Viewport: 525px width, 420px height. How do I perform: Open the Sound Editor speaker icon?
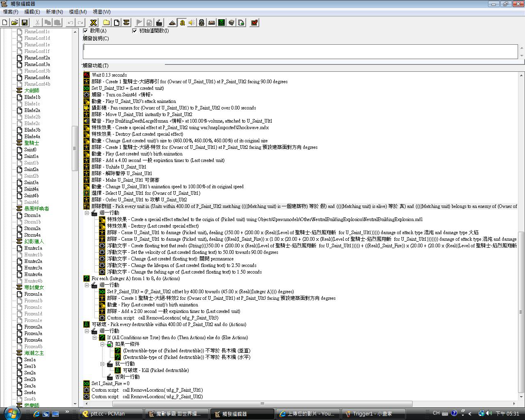pos(192,23)
